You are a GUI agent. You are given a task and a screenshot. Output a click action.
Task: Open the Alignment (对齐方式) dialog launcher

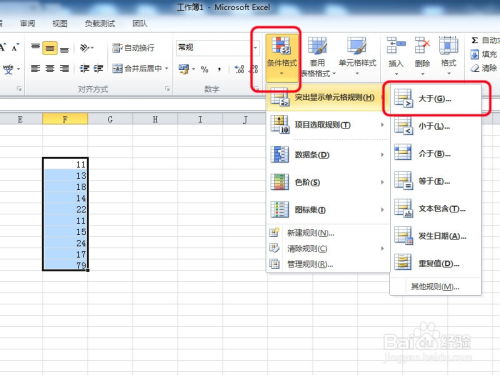[167, 89]
